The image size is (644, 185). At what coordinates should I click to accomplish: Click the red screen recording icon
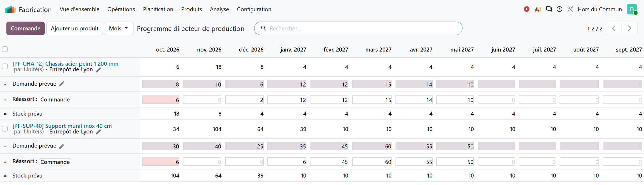pyautogui.click(x=527, y=9)
